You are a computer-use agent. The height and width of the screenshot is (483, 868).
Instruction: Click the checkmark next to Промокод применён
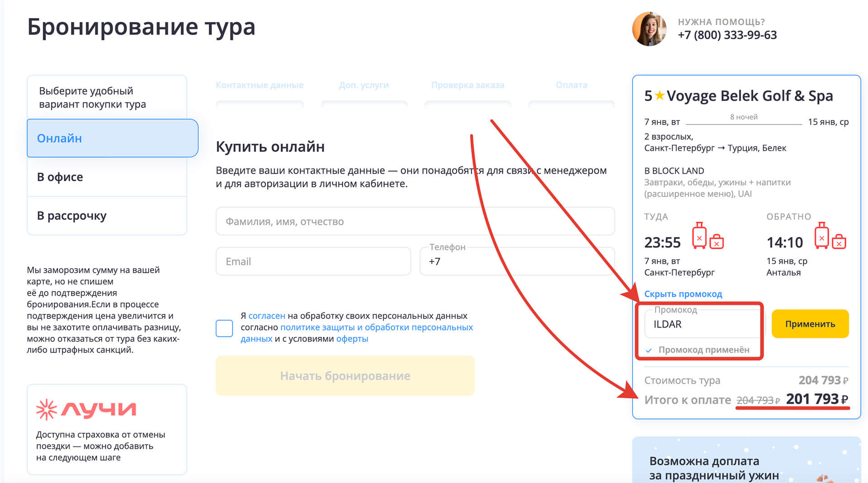(x=649, y=350)
